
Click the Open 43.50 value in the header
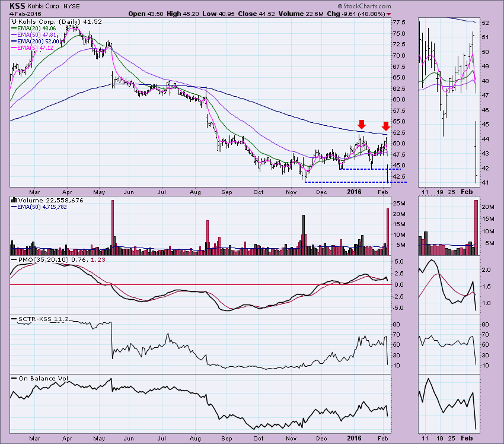coord(146,14)
